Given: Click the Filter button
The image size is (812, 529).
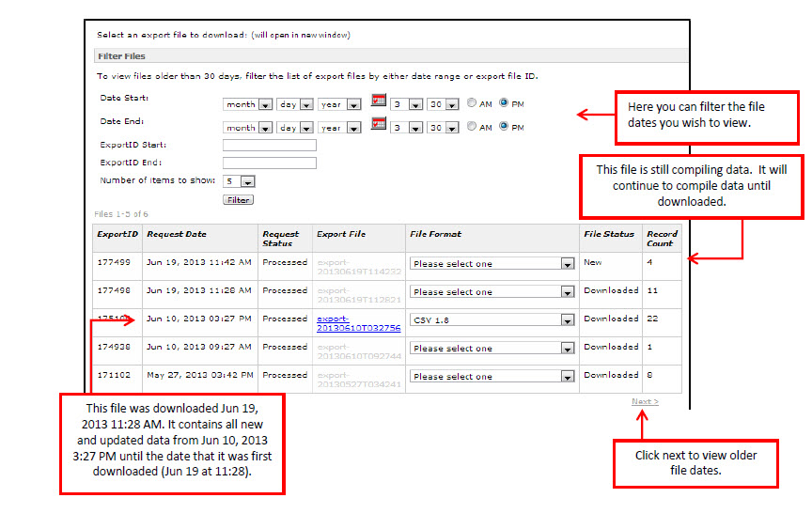Looking at the screenshot, I should click(238, 200).
